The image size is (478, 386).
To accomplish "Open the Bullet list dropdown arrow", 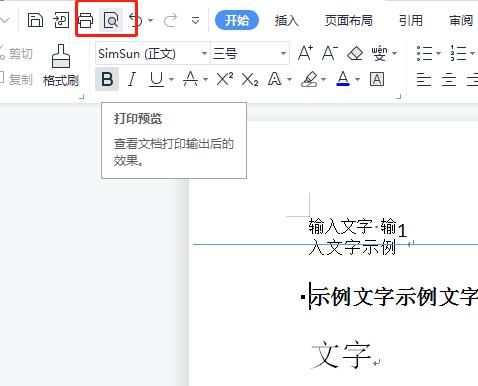I will pos(439,53).
